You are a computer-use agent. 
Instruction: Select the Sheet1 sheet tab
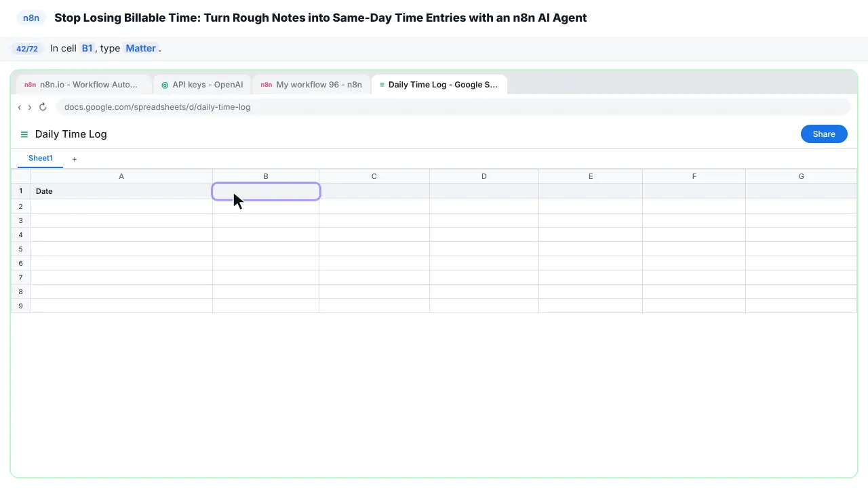(x=41, y=159)
